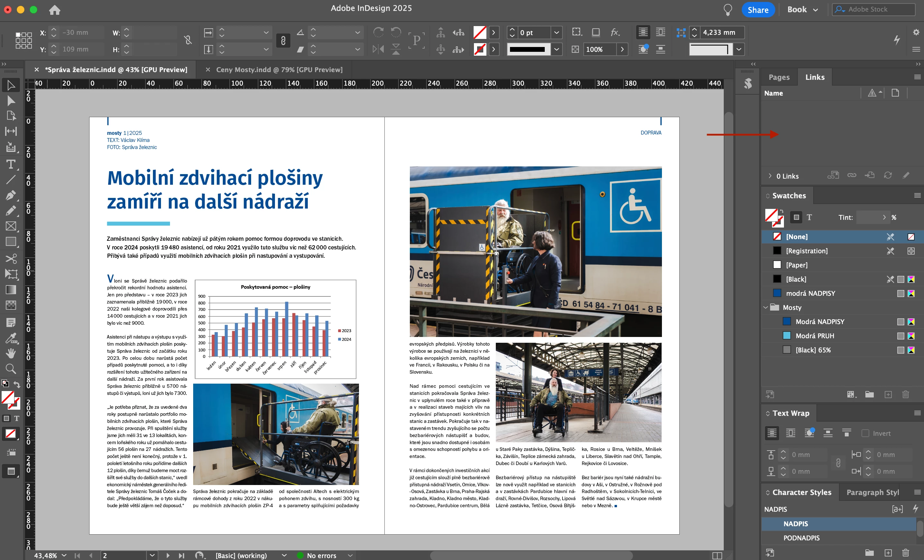Switch to the Pages tab
The width and height of the screenshot is (924, 560).
point(779,77)
